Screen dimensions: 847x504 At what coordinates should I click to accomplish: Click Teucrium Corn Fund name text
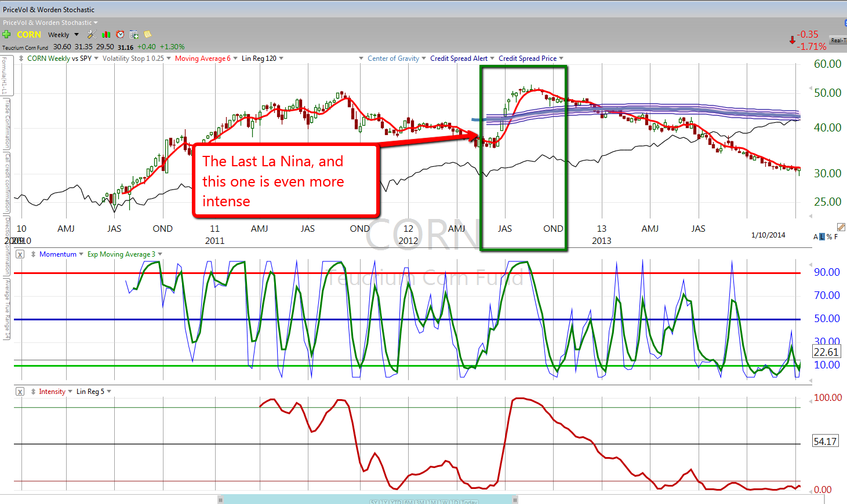(26, 48)
